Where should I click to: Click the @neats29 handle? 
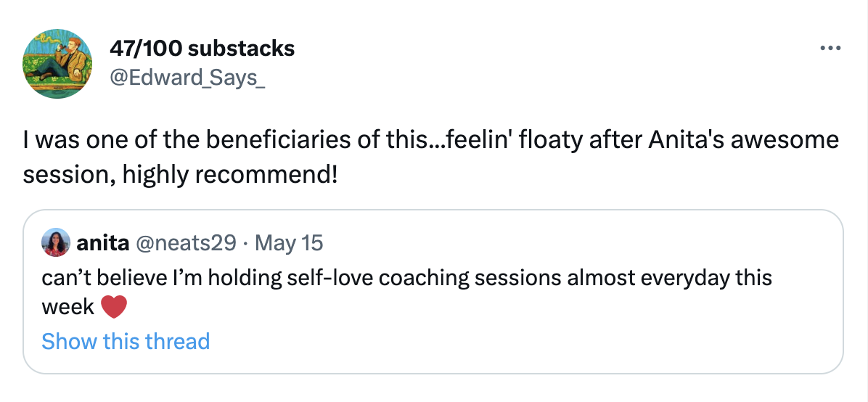[186, 242]
